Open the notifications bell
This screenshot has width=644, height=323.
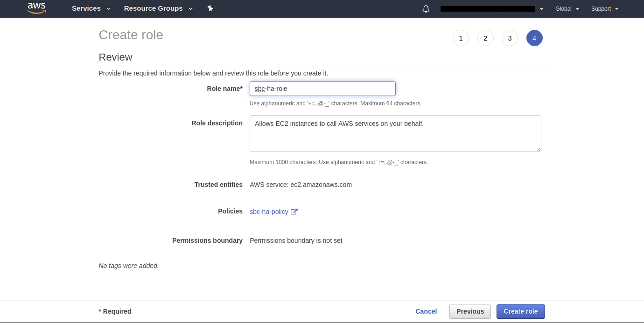tap(426, 9)
